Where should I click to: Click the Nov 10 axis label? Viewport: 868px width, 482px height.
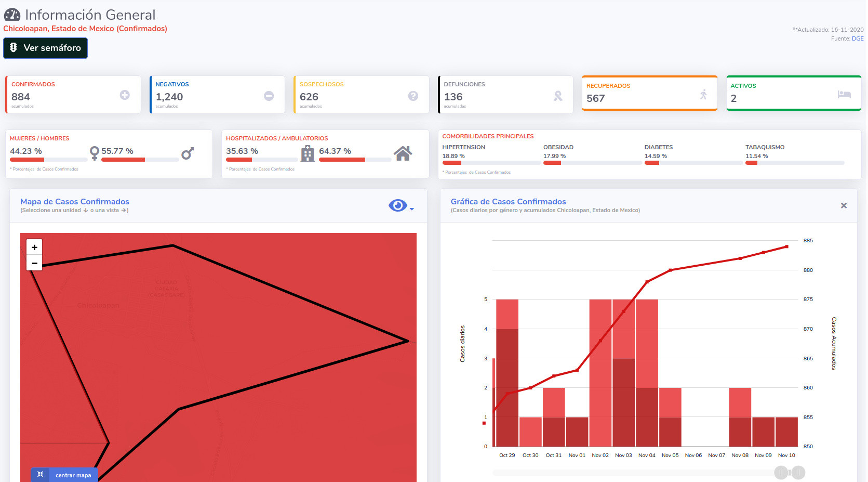[x=786, y=455]
